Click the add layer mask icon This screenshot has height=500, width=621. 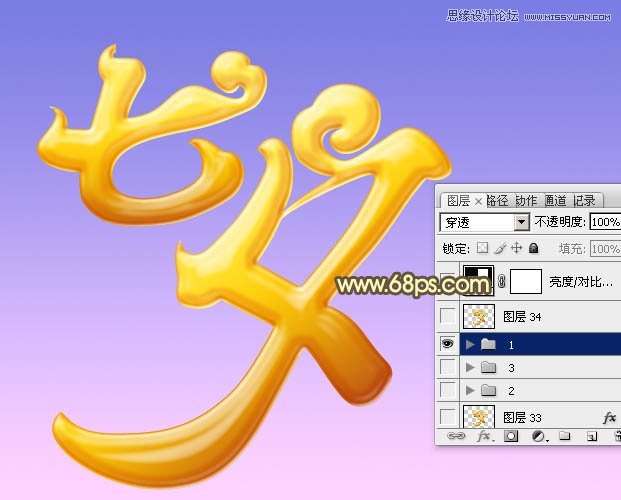tap(510, 437)
